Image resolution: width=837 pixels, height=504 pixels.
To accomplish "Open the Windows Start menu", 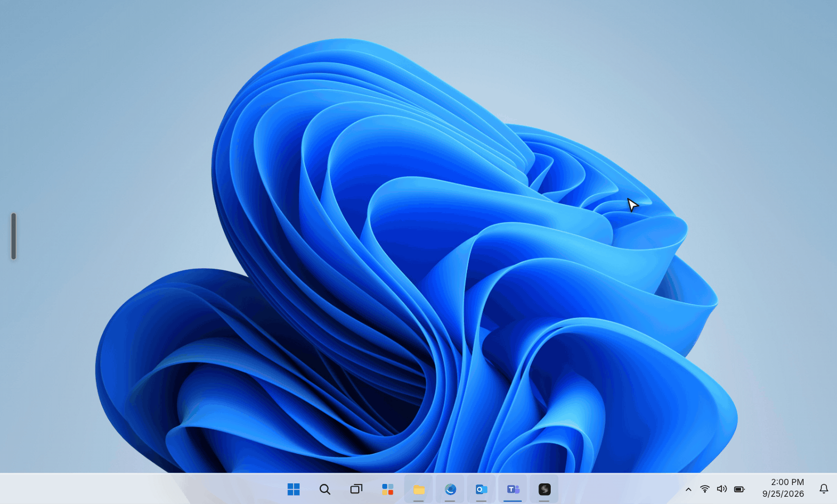I will (x=294, y=489).
